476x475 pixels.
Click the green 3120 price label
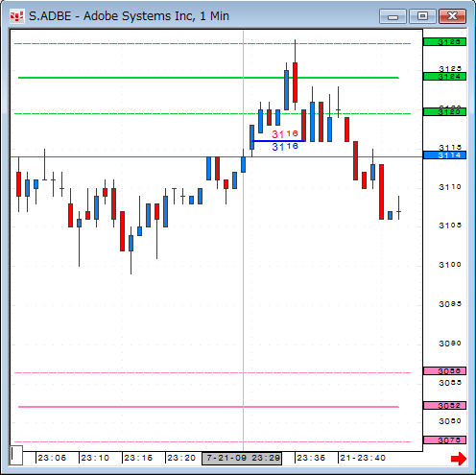(x=444, y=112)
